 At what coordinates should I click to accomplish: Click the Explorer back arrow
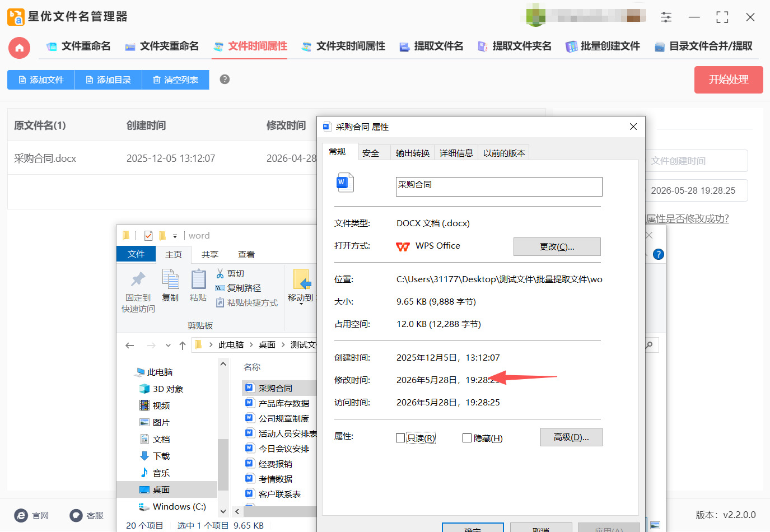(130, 346)
